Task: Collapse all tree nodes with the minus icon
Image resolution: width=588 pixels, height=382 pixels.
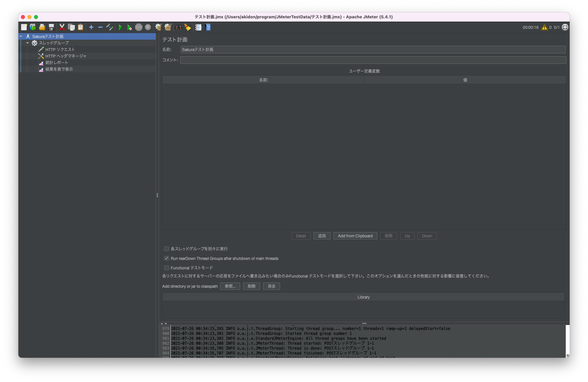Action: coord(100,27)
